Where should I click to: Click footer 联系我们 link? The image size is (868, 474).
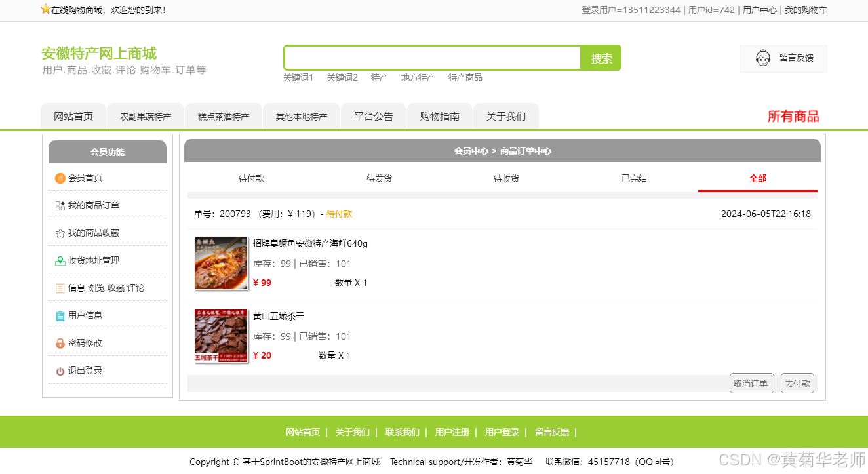[403, 432]
